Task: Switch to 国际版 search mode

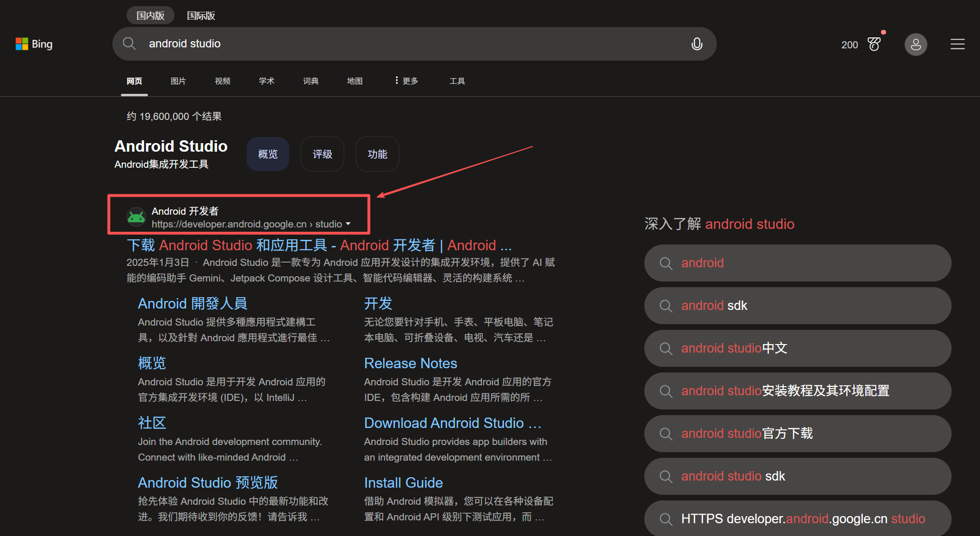Action: click(x=201, y=16)
